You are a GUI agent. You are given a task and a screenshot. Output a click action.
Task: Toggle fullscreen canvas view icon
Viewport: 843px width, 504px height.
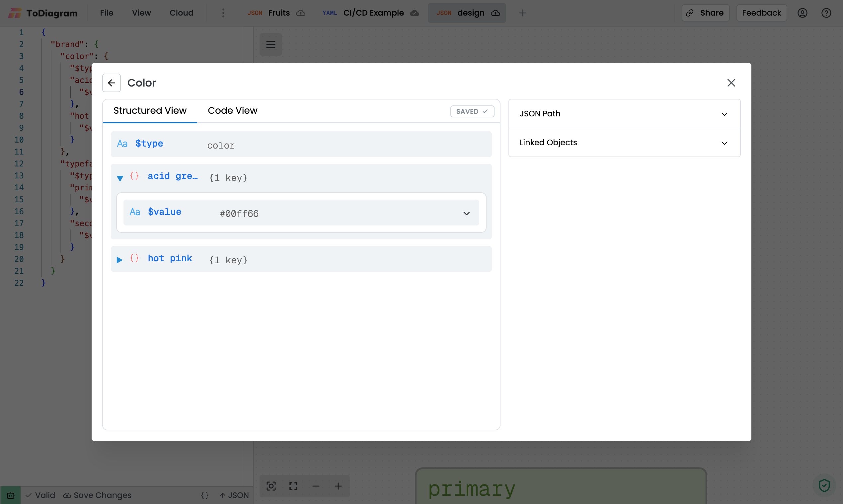pos(293,486)
